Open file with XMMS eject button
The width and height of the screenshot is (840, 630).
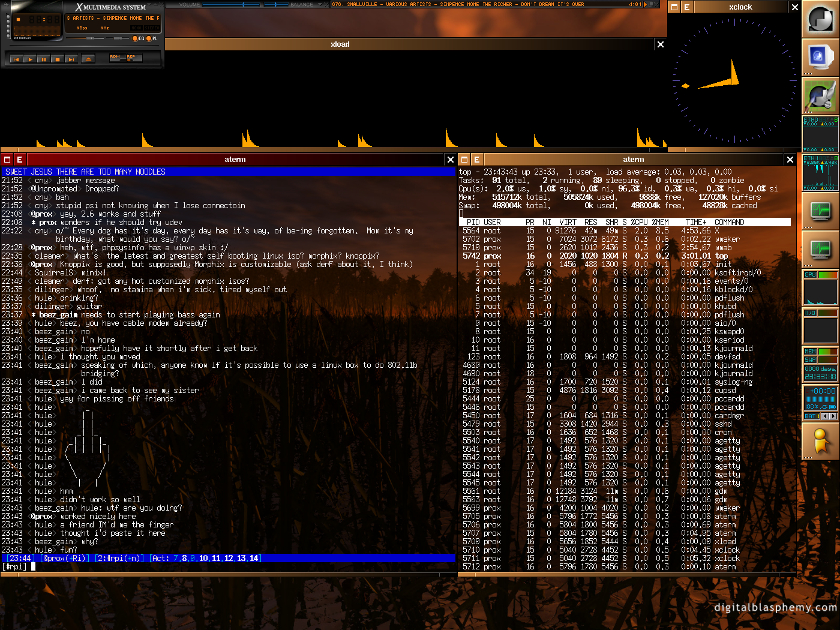tap(88, 59)
